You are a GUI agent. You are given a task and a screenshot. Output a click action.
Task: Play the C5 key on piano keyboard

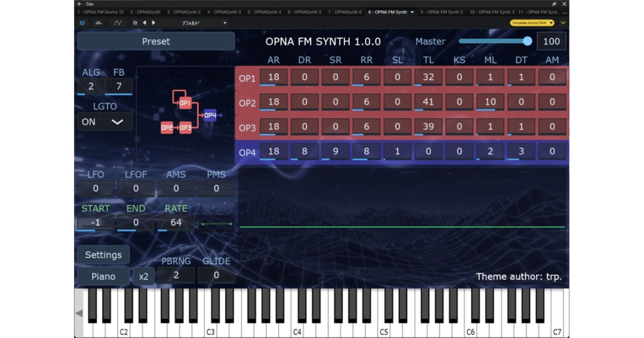point(383,330)
